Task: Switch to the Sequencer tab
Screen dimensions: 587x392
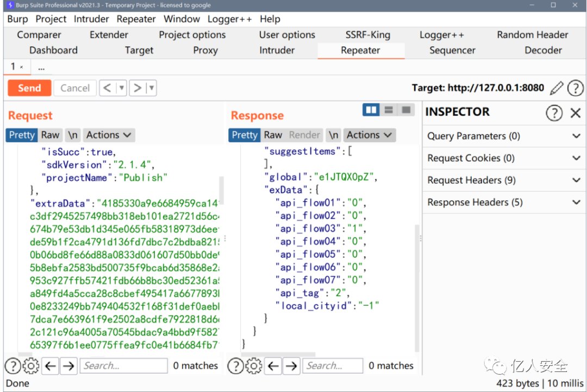Action: click(452, 50)
